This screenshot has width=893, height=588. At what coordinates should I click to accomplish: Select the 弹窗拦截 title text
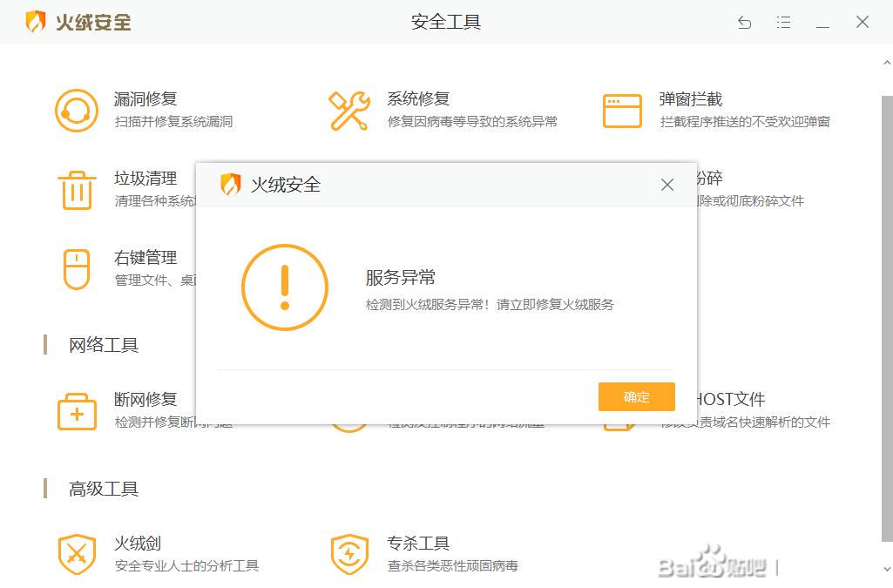click(x=691, y=99)
